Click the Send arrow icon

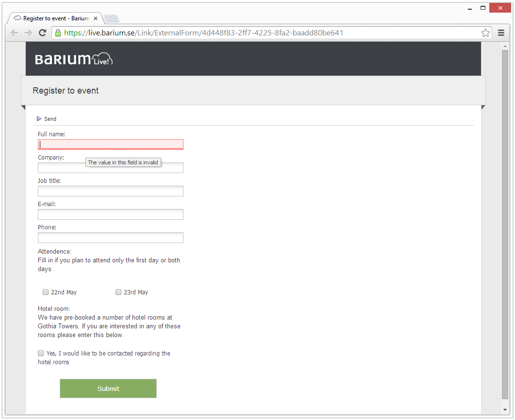click(39, 119)
